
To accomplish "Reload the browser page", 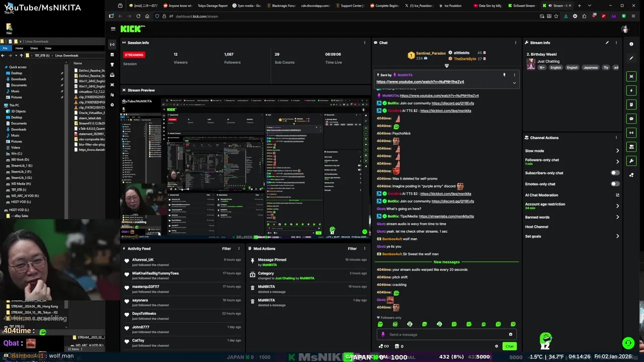I will tap(138, 16).
